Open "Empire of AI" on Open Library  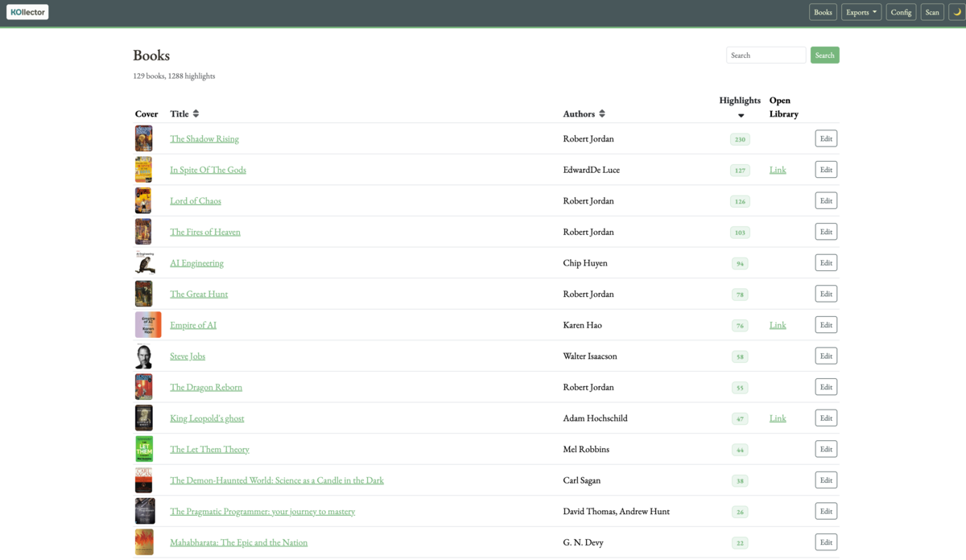(777, 324)
